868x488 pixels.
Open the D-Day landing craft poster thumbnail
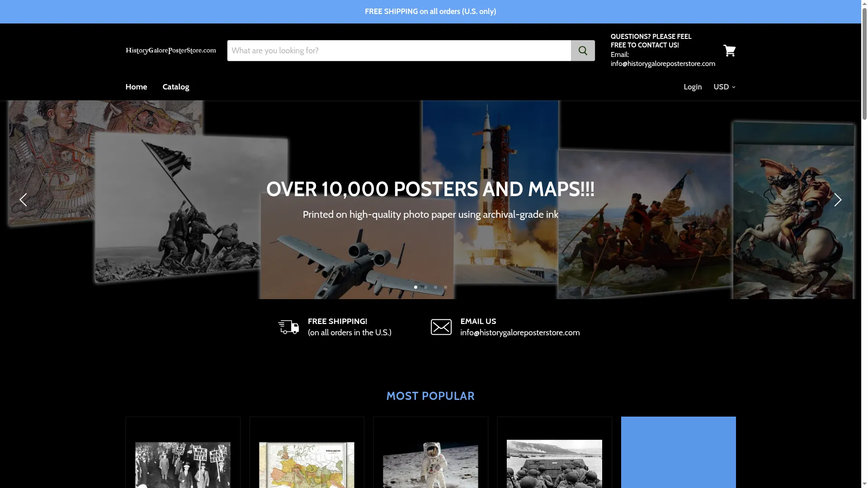[554, 464]
